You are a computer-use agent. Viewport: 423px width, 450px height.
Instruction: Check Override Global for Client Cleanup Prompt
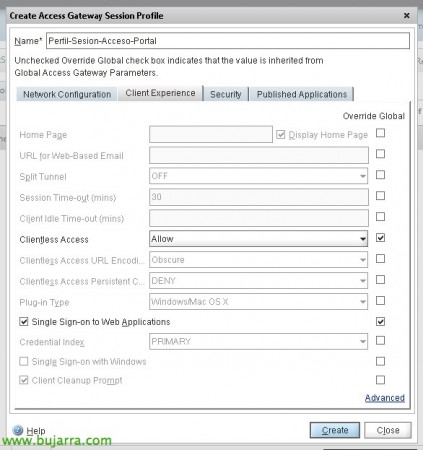pyautogui.click(x=380, y=380)
